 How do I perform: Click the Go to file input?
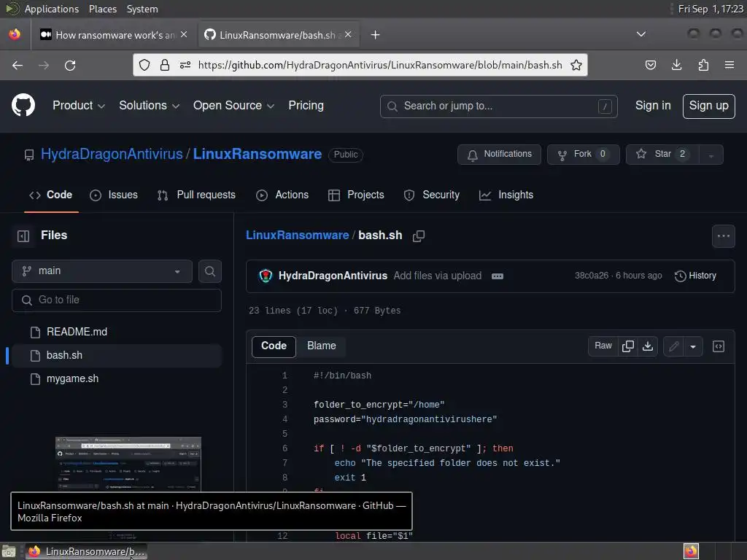point(117,300)
